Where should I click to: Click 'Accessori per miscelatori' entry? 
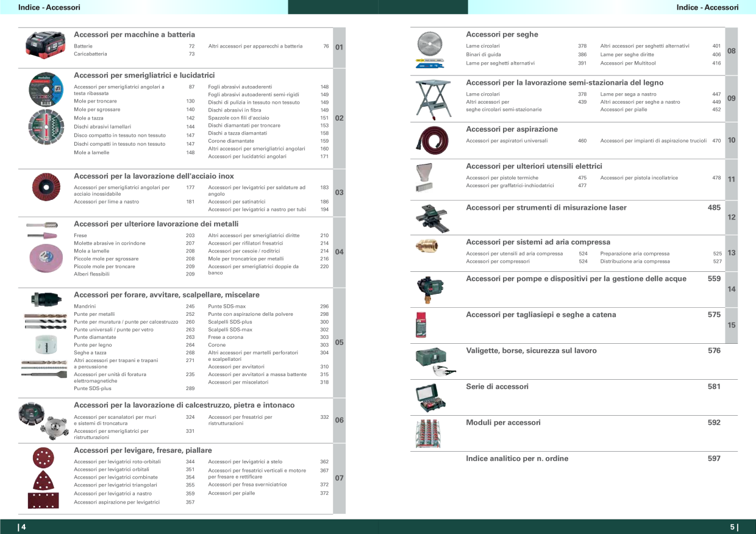(238, 382)
